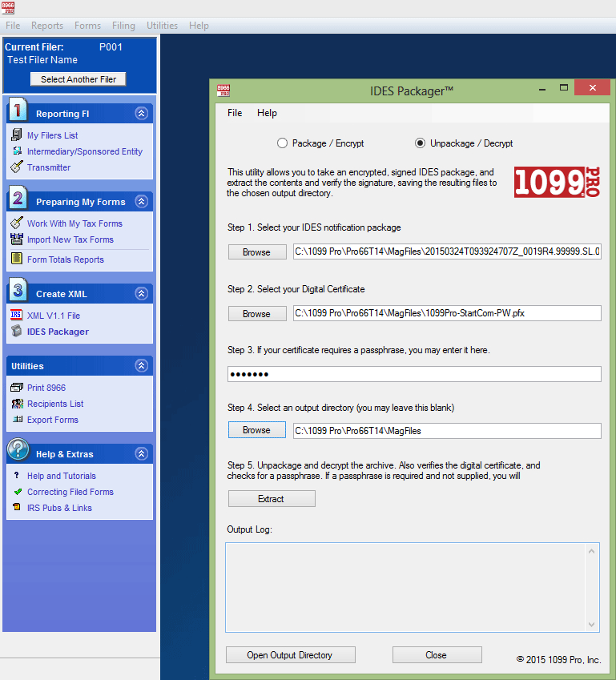Click the IDES Packager title bar app icon
616x680 pixels.
pyautogui.click(x=223, y=91)
